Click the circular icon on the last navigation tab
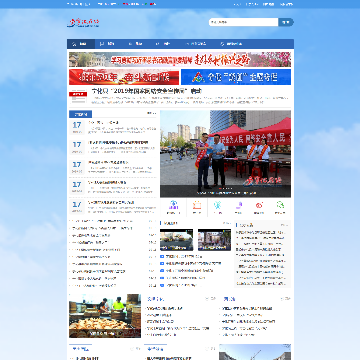This screenshot has height=360, width=360. coord(222,44)
